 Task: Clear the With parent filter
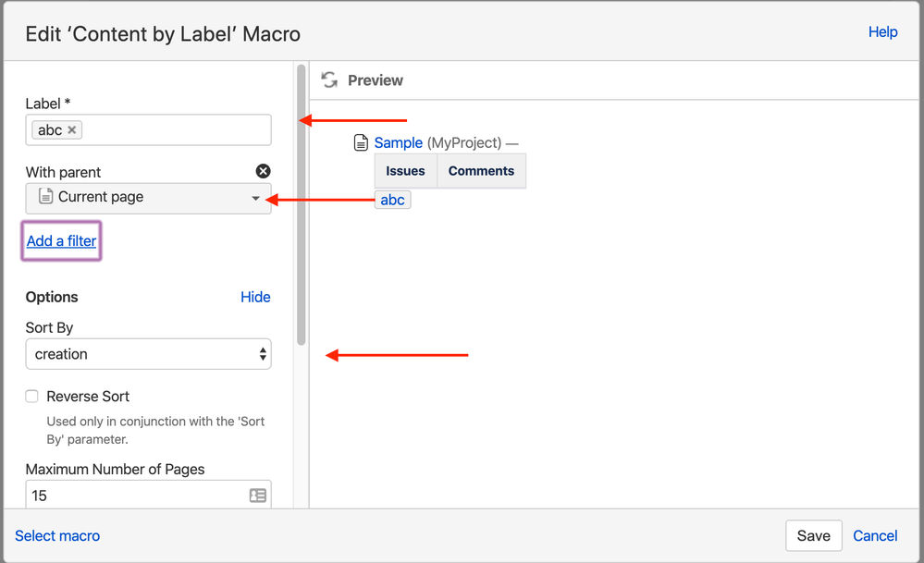tap(263, 171)
